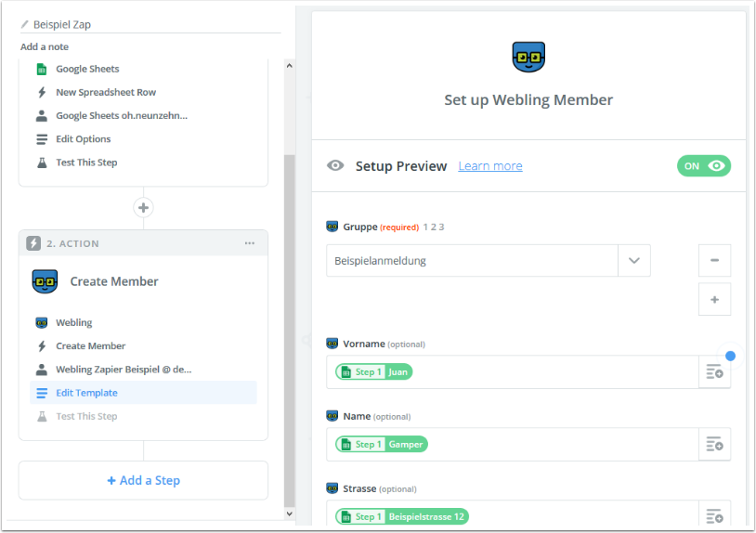Click the large Webling logo above Set up Webling Member
The height and width of the screenshot is (533, 756).
click(528, 57)
